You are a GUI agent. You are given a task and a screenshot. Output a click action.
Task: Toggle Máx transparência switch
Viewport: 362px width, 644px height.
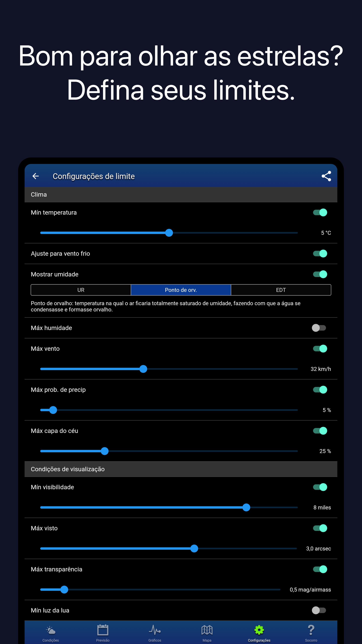click(x=320, y=569)
